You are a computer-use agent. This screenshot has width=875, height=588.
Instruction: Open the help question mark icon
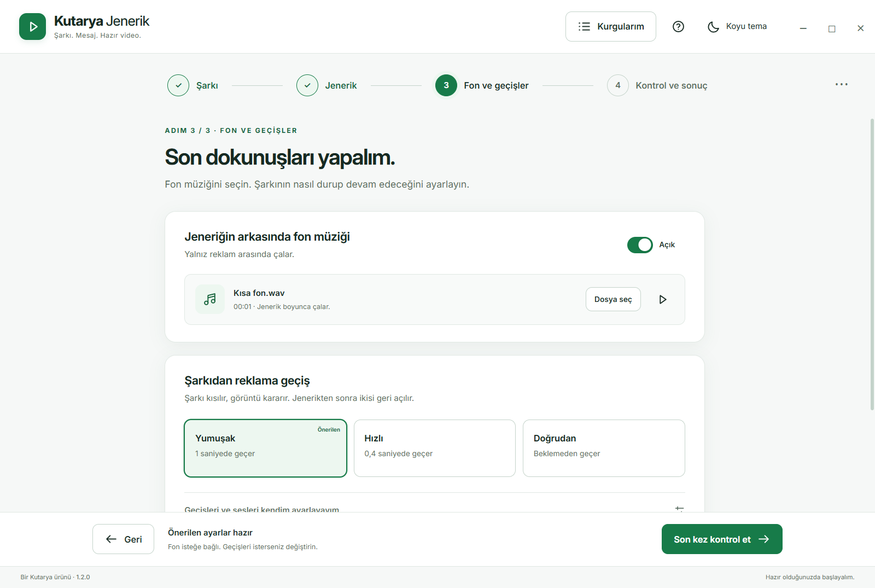678,26
